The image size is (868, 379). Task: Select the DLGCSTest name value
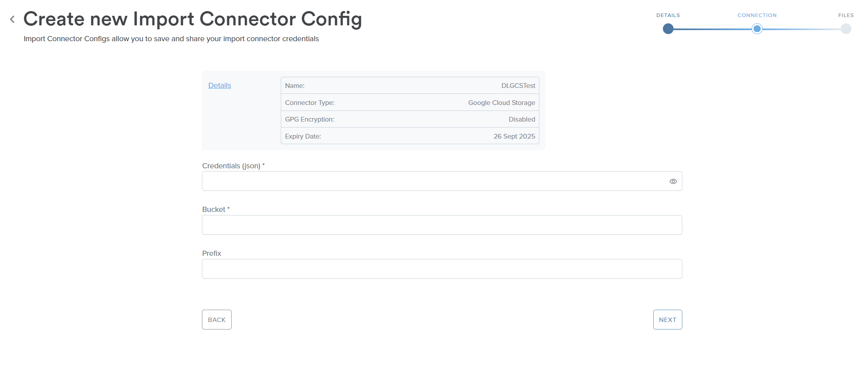pyautogui.click(x=518, y=86)
